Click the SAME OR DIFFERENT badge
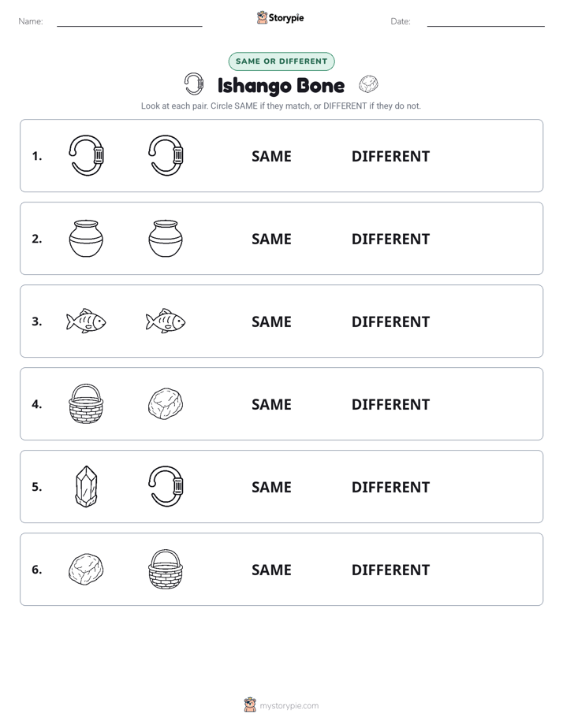Viewport: 563px width, 728px height. (281, 61)
